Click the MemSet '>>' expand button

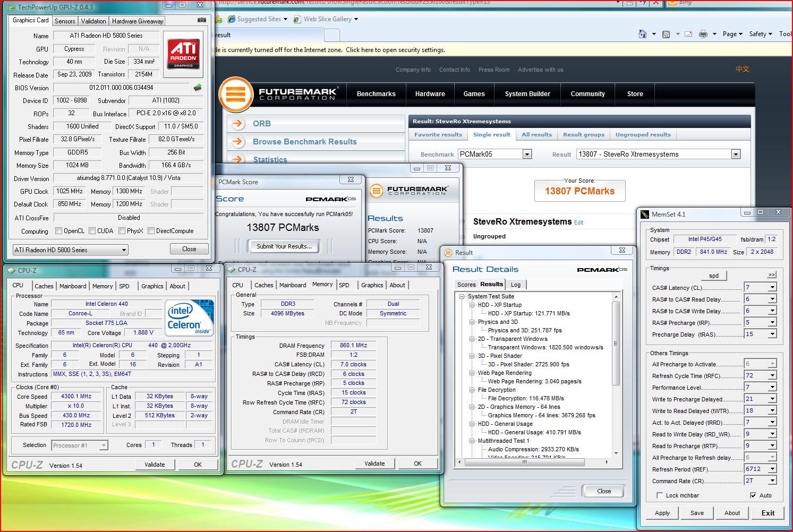tap(772, 275)
